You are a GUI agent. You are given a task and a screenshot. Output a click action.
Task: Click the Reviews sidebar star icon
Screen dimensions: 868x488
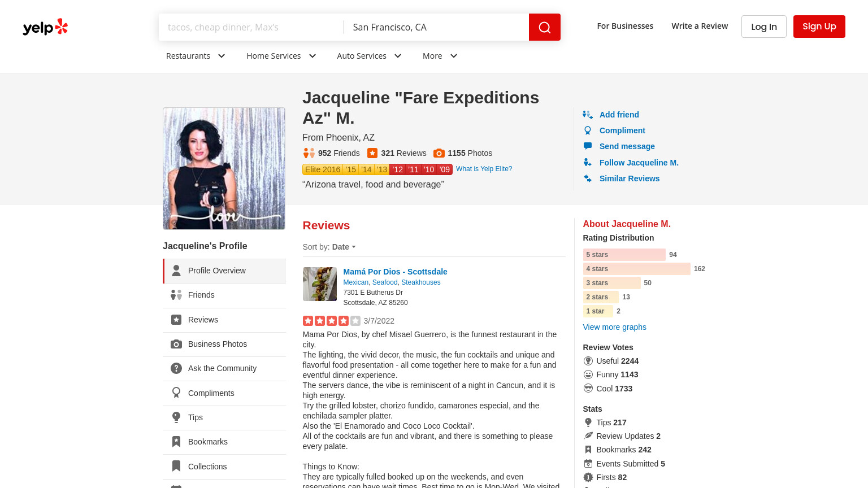coord(176,320)
